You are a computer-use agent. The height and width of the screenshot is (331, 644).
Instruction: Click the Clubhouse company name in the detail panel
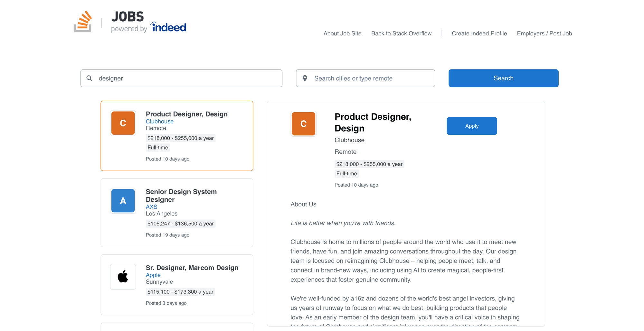(349, 140)
